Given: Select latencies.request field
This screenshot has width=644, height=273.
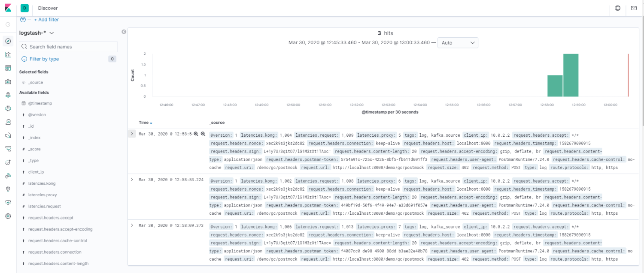Looking at the screenshot, I should point(44,206).
